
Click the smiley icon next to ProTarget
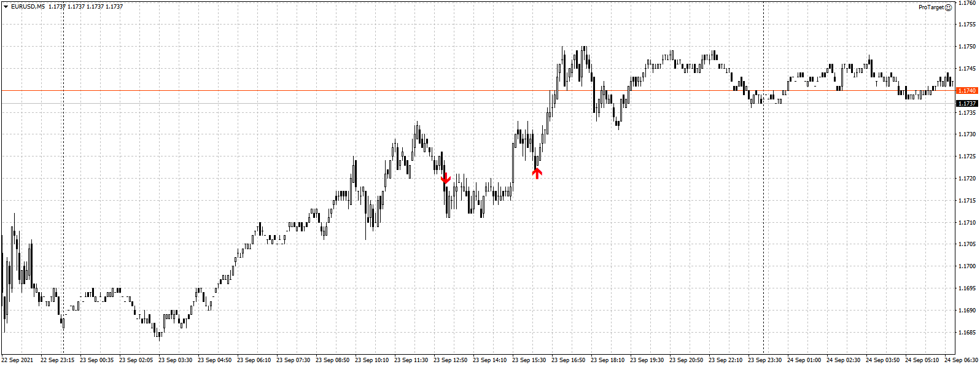point(949,7)
